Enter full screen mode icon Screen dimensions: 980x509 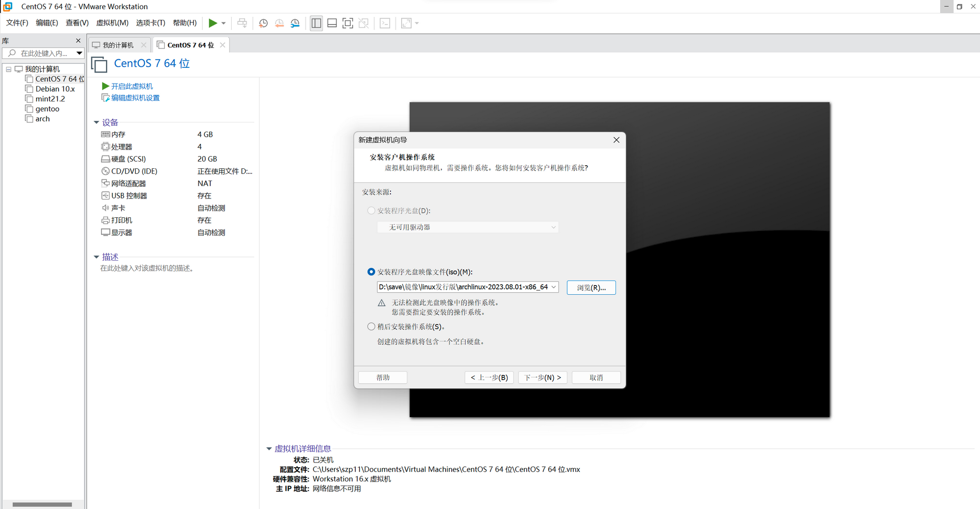[348, 23]
